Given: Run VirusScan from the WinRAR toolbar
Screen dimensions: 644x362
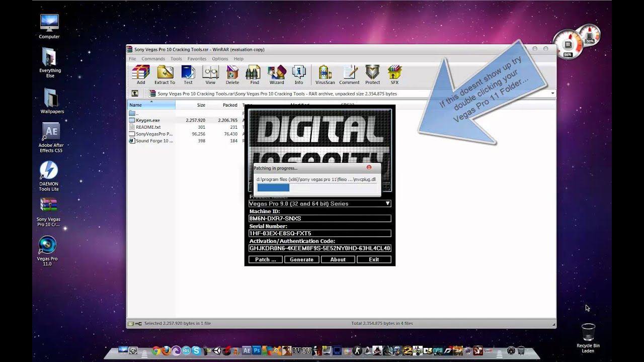Looking at the screenshot, I should point(325,75).
